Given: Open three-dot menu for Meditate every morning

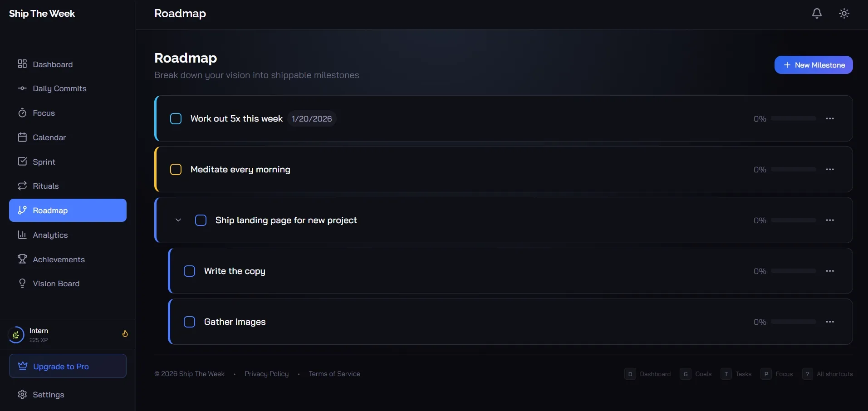Looking at the screenshot, I should 830,170.
